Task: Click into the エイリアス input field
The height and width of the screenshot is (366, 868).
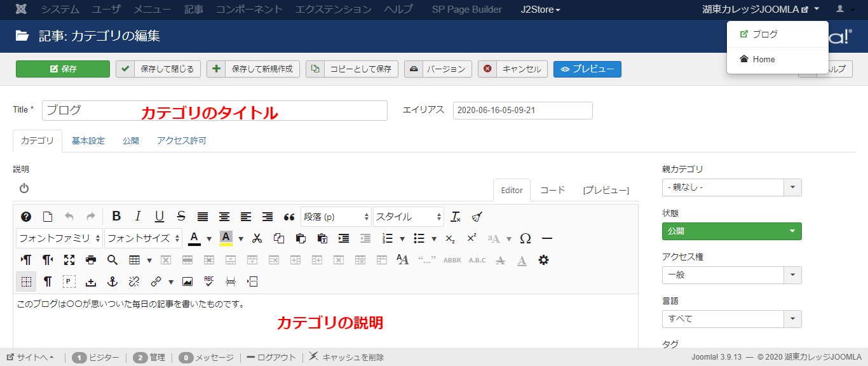Action: click(x=522, y=110)
